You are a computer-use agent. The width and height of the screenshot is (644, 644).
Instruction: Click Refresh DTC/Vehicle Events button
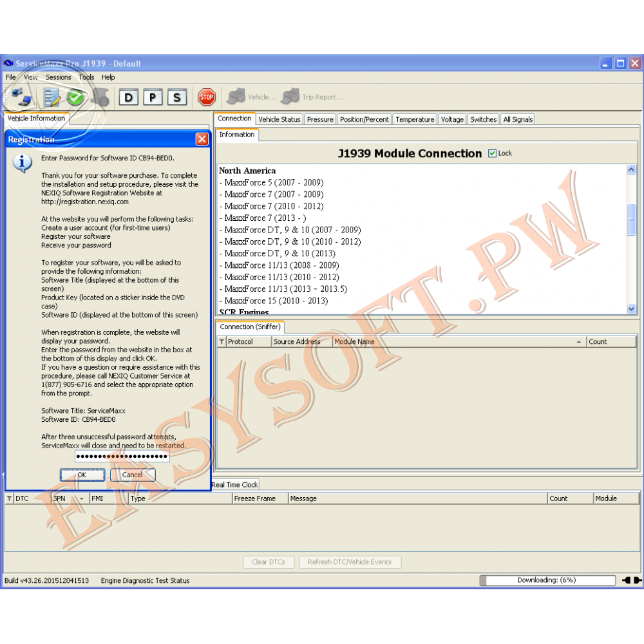pos(350,562)
